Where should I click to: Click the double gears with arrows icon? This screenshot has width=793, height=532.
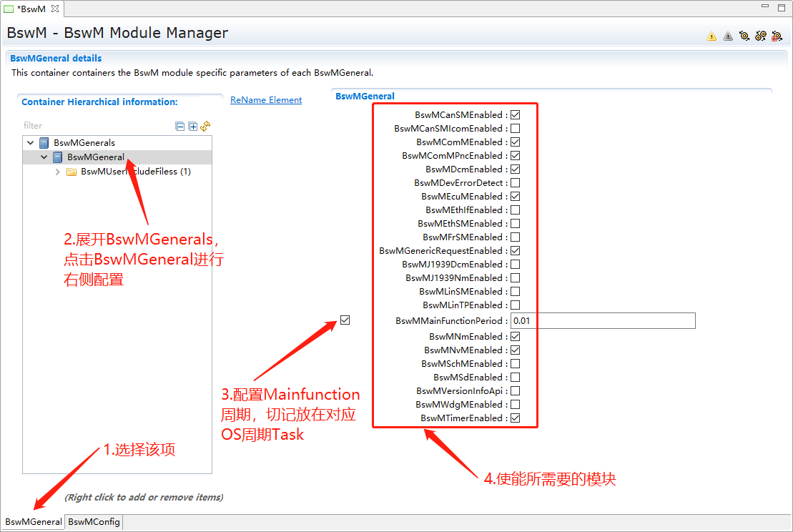coord(760,36)
